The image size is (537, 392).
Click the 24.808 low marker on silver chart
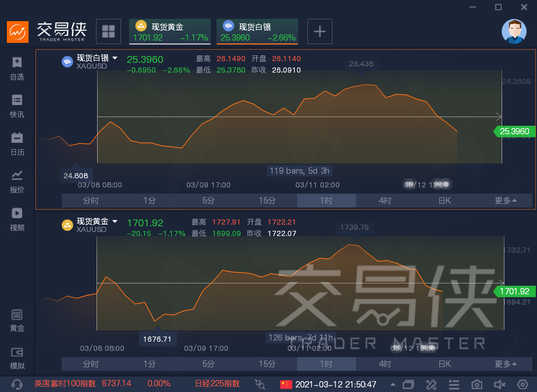pyautogui.click(x=75, y=175)
